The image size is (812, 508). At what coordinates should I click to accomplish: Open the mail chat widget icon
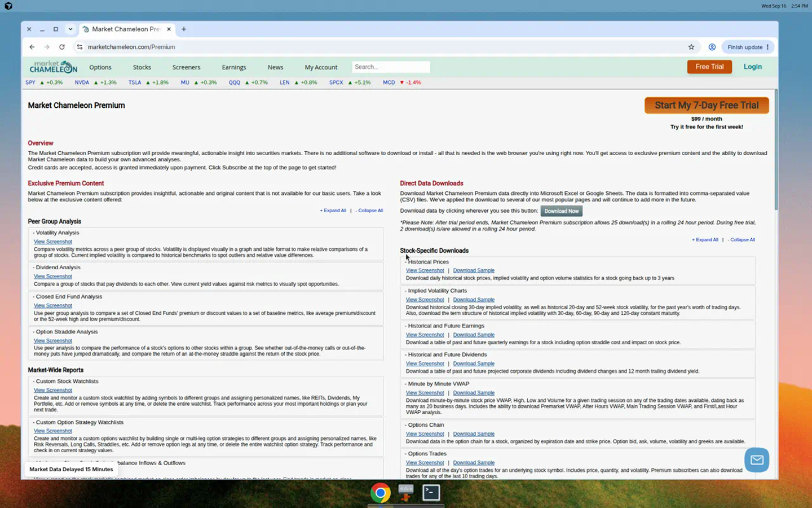757,460
